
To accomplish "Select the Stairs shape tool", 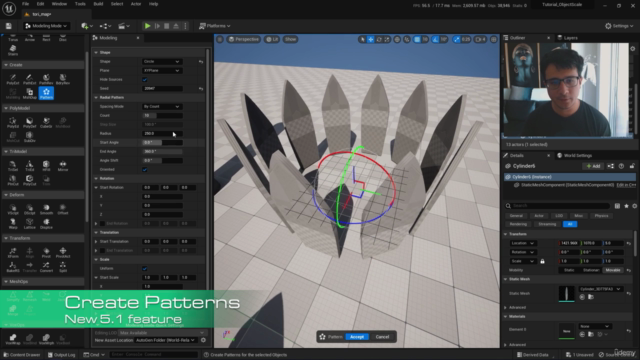I will [x=13, y=50].
